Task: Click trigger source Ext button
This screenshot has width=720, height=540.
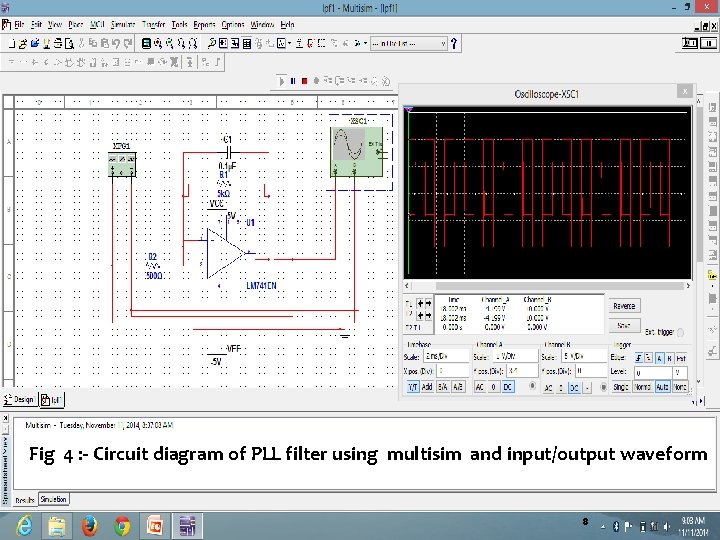Action: click(681, 358)
